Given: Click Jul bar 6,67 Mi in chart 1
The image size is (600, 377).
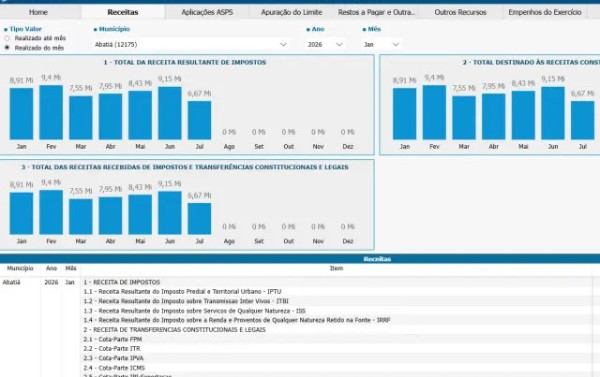Looking at the screenshot, I should [199, 120].
